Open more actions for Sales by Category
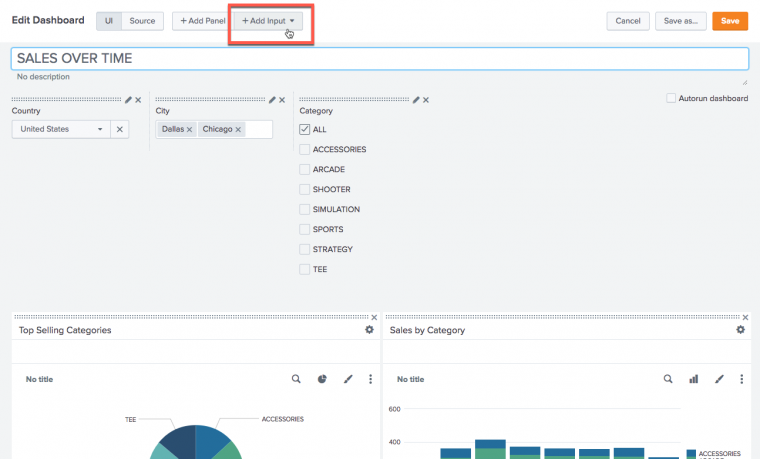 (742, 379)
